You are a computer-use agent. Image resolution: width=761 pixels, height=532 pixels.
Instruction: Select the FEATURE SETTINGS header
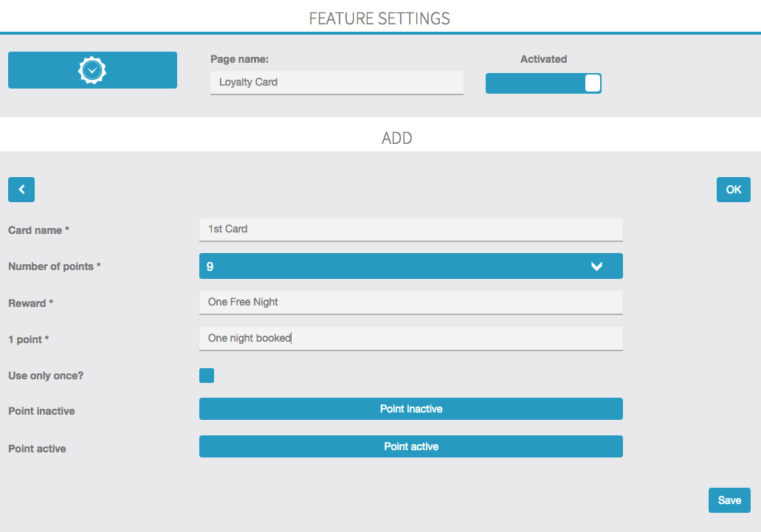pyautogui.click(x=379, y=18)
